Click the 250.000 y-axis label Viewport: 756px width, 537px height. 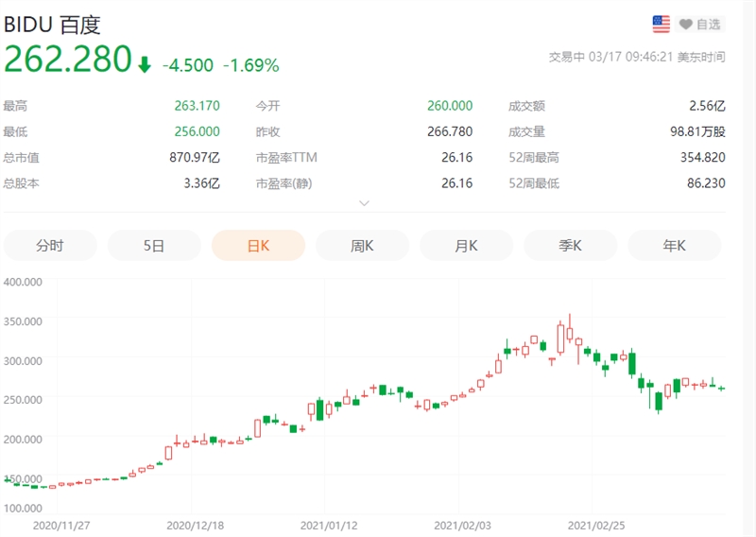coord(23,400)
